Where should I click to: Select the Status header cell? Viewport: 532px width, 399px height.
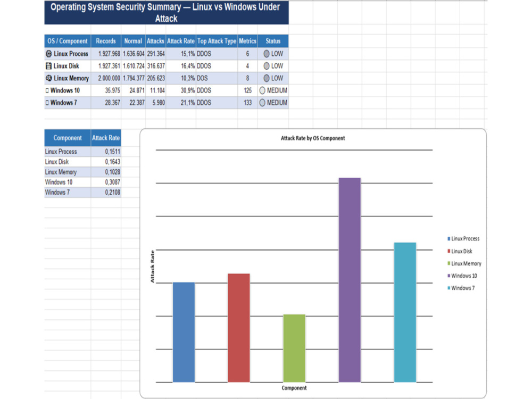pos(273,41)
